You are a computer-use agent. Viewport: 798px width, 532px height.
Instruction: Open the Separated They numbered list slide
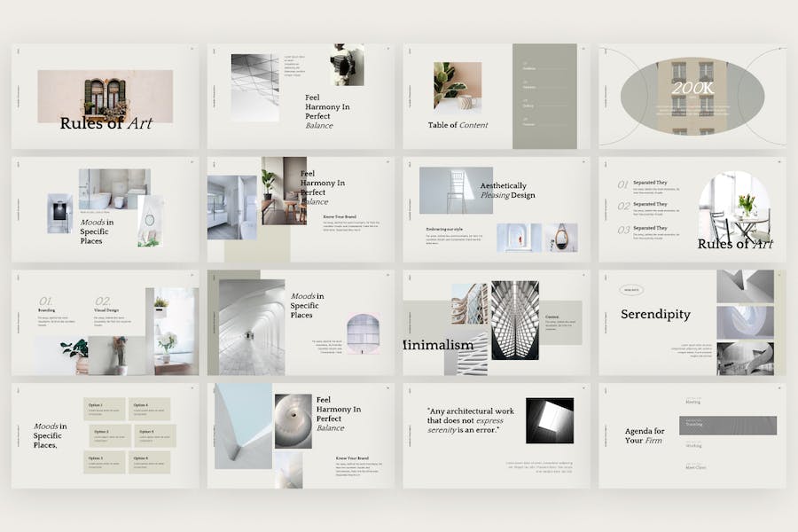point(692,210)
